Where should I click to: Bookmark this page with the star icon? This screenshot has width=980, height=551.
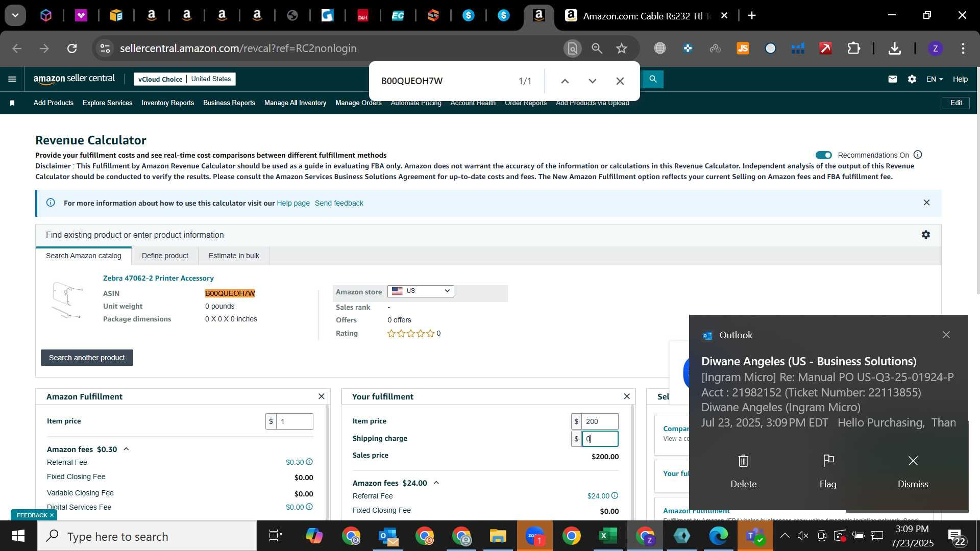pyautogui.click(x=621, y=48)
